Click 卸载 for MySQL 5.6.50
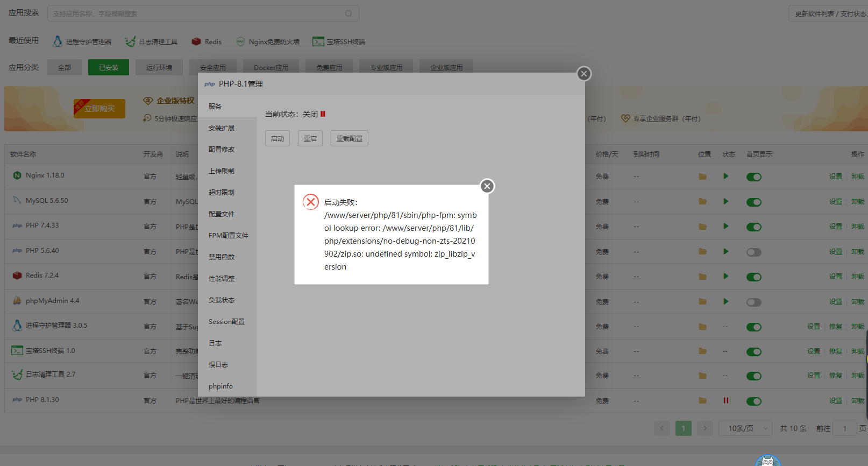The width and height of the screenshot is (868, 466). coord(858,202)
